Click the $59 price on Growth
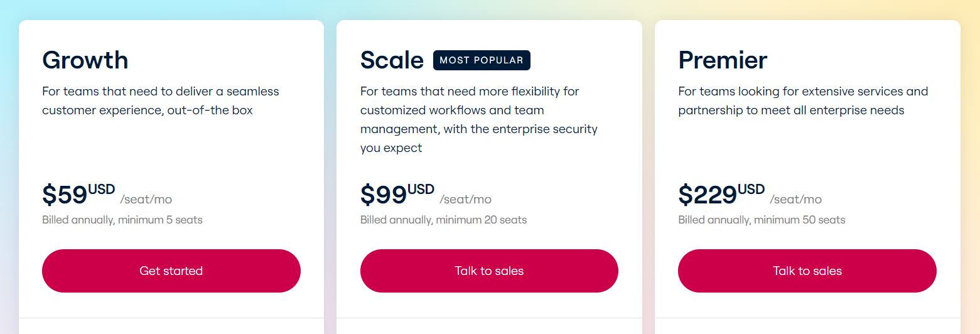Screen dimensions: 980x334 (x=65, y=195)
